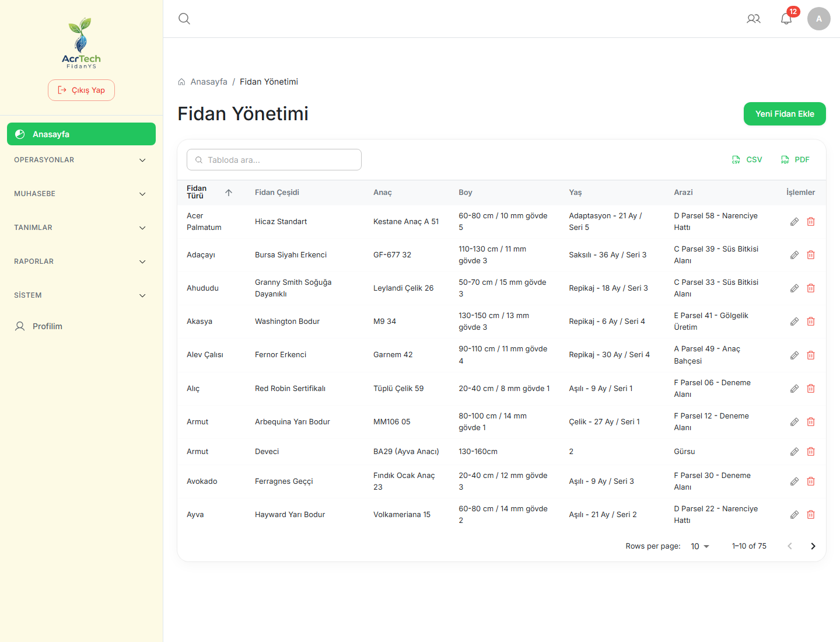The height and width of the screenshot is (642, 840).
Task: Sort by Fidan Türü column arrow
Action: pos(229,193)
